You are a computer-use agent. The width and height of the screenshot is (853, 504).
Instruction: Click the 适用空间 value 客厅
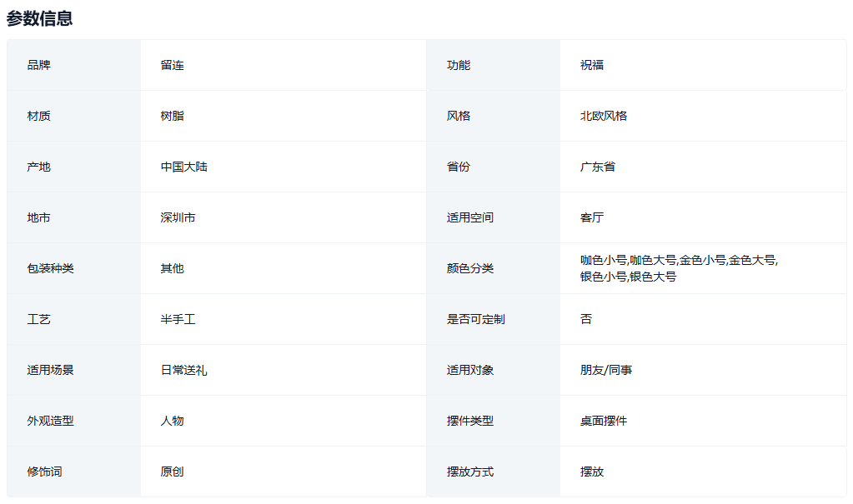(592, 217)
